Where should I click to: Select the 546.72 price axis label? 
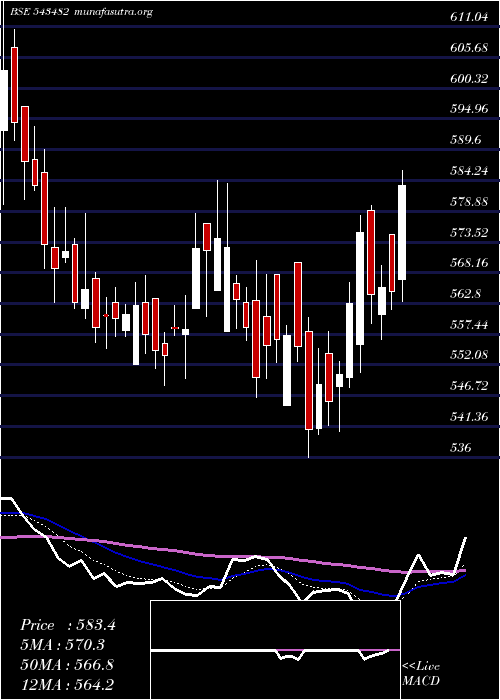[469, 386]
